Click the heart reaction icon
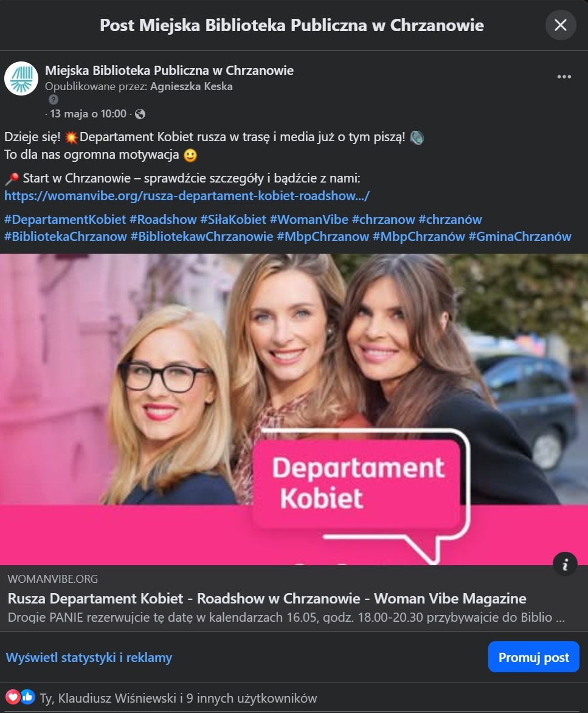This screenshot has height=713, width=588. [13, 697]
